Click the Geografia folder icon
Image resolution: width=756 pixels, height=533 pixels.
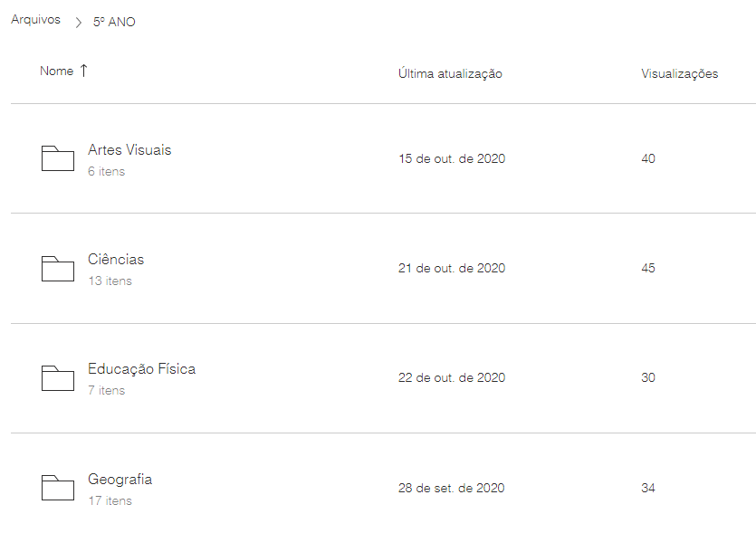[58, 488]
